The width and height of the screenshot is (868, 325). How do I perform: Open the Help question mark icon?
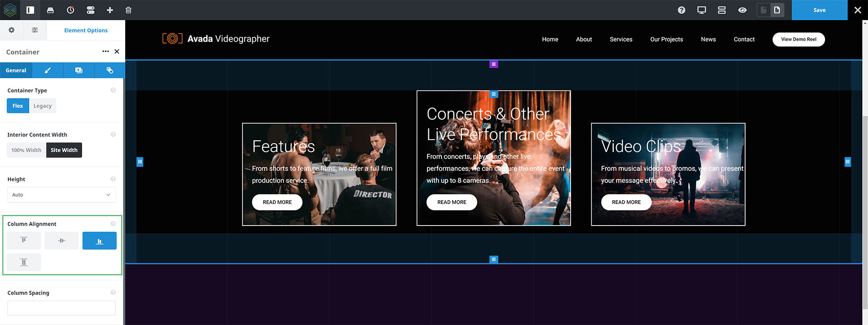point(682,10)
